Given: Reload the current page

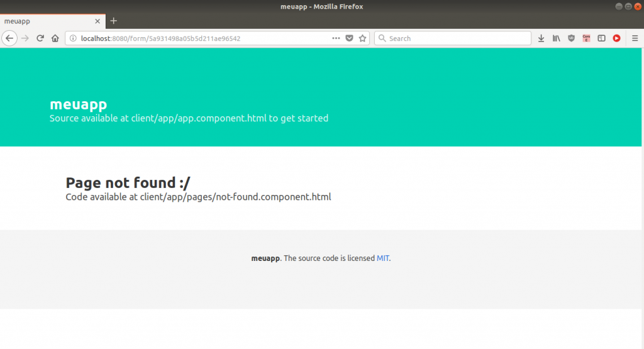Looking at the screenshot, I should point(40,38).
